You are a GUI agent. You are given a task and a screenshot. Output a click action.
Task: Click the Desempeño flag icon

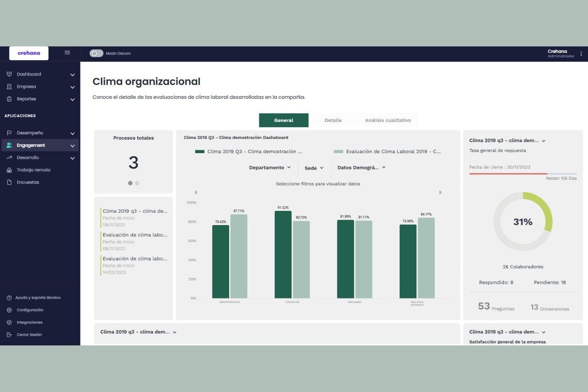pos(8,133)
